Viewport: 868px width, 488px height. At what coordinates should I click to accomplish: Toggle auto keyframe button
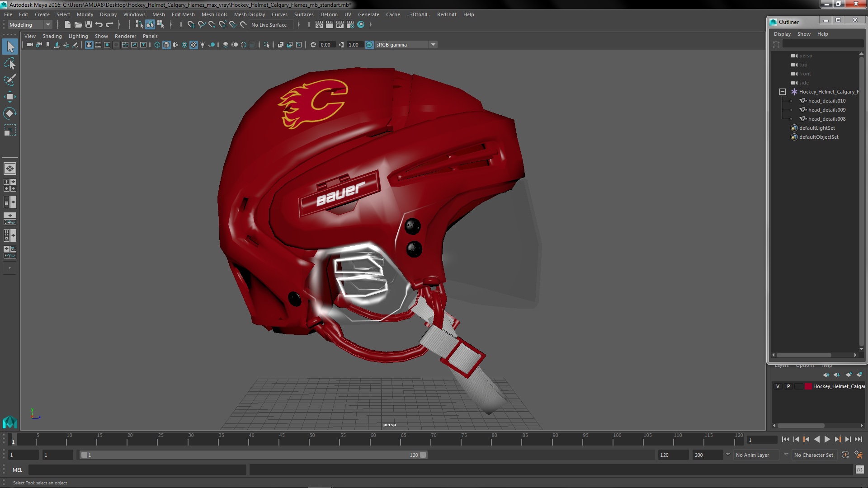845,455
